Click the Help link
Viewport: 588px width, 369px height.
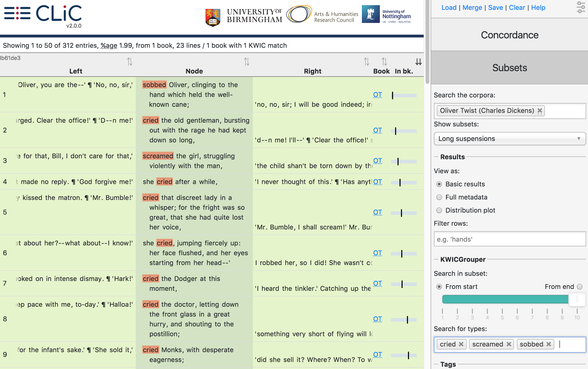coord(538,7)
